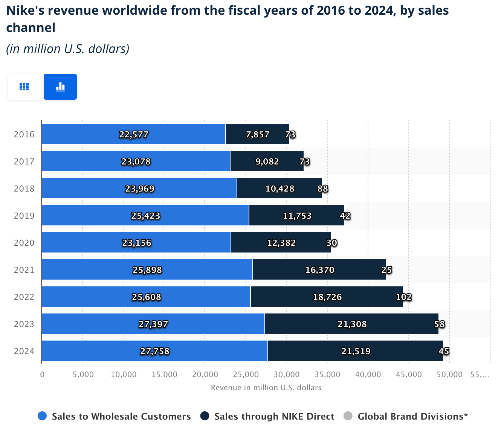Image resolution: width=504 pixels, height=429 pixels.
Task: Click the 2020 NIKE Direct bar 12,382
Action: coord(281,242)
